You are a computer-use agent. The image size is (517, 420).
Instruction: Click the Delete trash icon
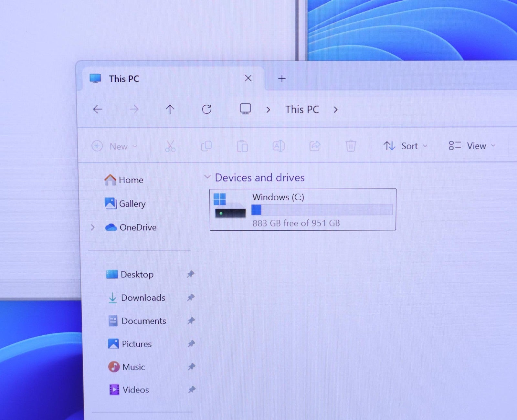351,146
